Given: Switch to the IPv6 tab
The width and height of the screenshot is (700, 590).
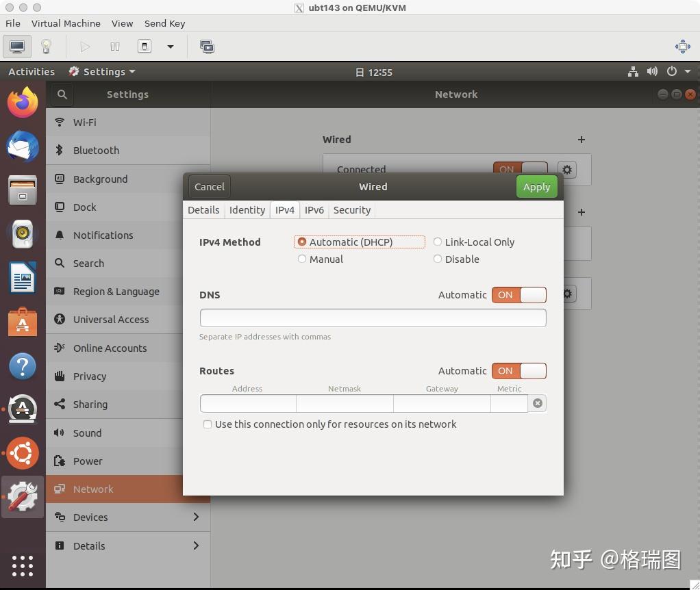Looking at the screenshot, I should 314,210.
